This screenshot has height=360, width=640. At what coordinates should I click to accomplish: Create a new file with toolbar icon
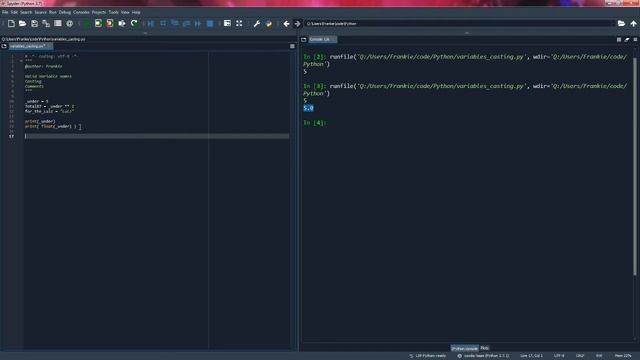click(x=11, y=24)
